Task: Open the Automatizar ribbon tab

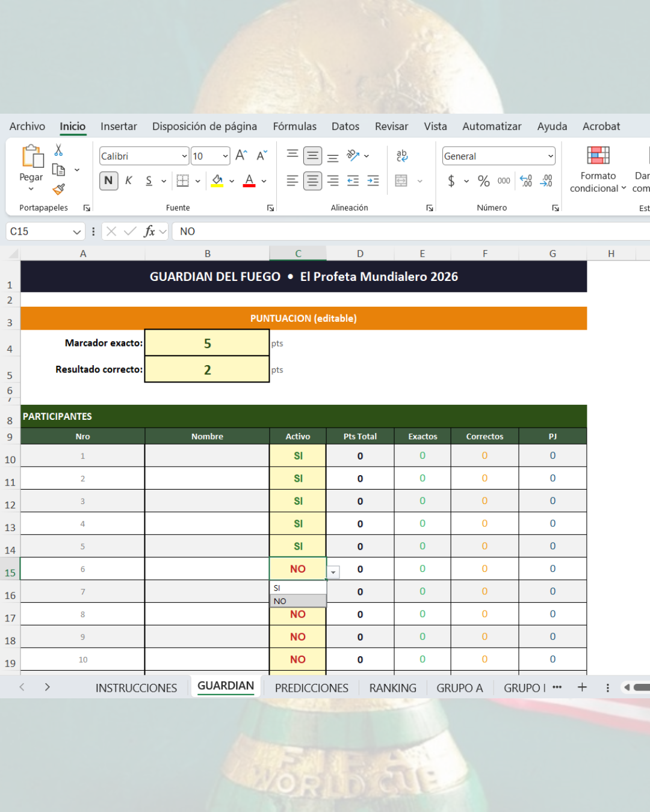Action: (x=492, y=126)
